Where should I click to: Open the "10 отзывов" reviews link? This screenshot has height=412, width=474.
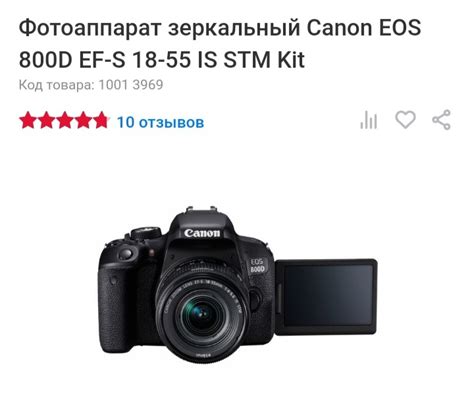pos(160,122)
